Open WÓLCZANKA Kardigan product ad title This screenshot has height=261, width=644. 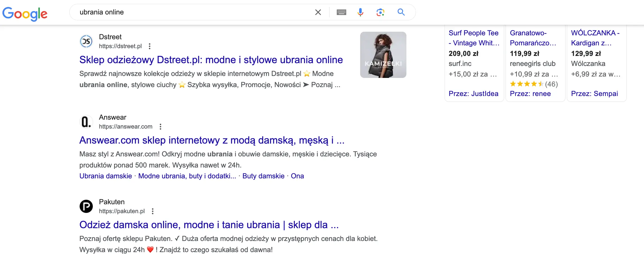coord(595,38)
